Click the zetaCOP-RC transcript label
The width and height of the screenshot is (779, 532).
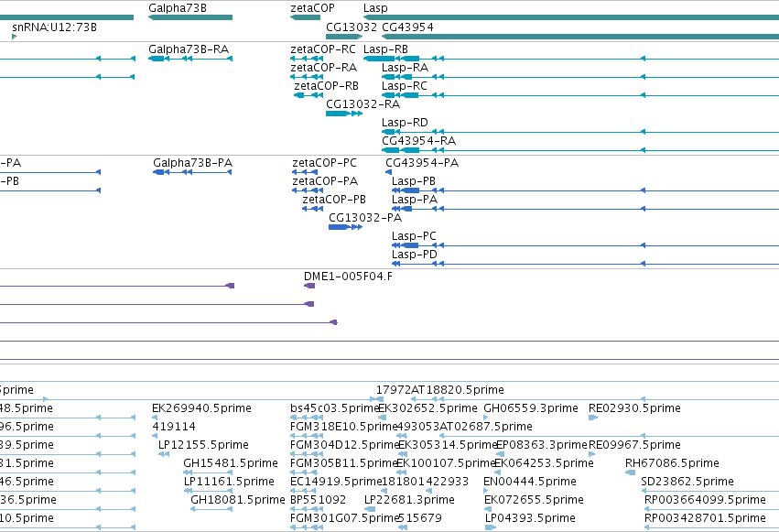[323, 49]
